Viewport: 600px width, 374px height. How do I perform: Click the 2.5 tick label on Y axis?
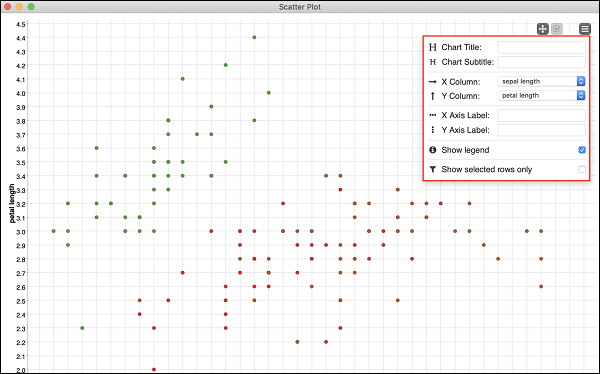[x=21, y=301]
